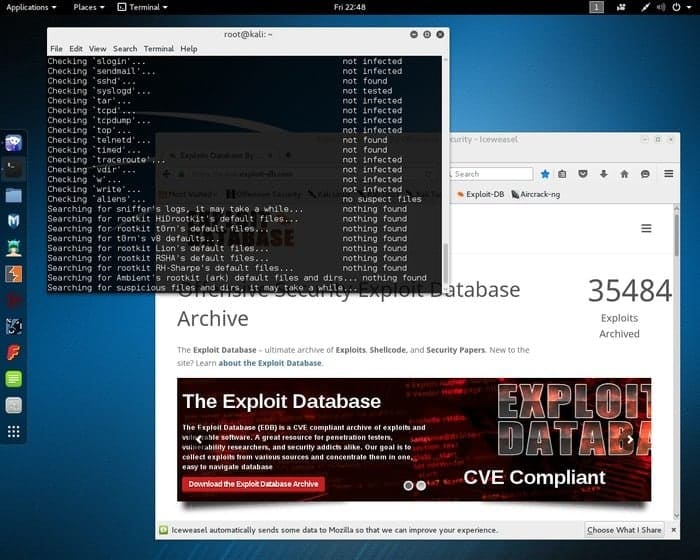Open the power system menu dropdown
Image resolution: width=700 pixels, height=560 pixels.
coord(681,7)
